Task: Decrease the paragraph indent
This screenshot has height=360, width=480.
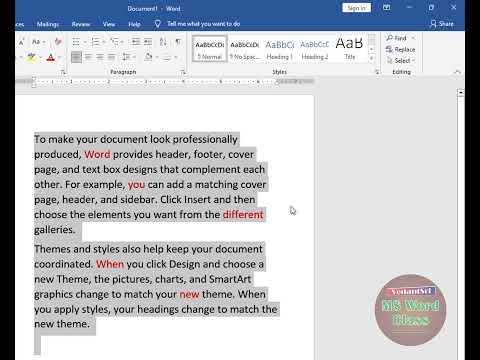Action: point(136,42)
